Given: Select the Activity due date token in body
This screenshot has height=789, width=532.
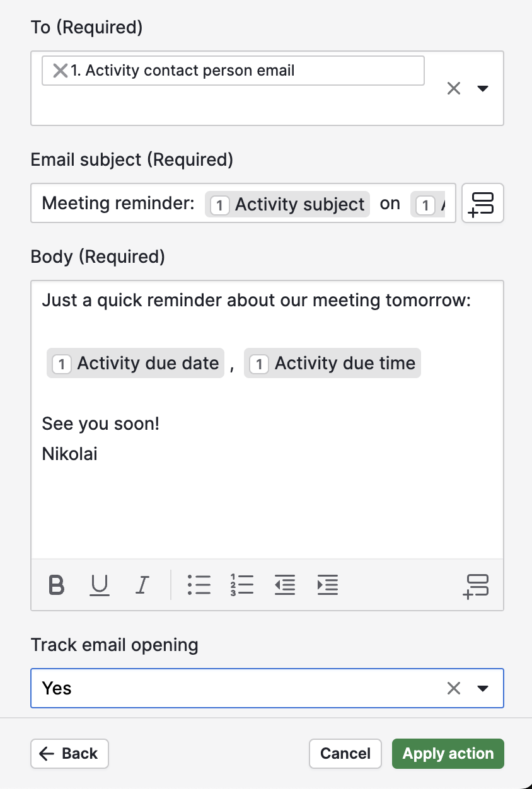Looking at the screenshot, I should (x=136, y=363).
